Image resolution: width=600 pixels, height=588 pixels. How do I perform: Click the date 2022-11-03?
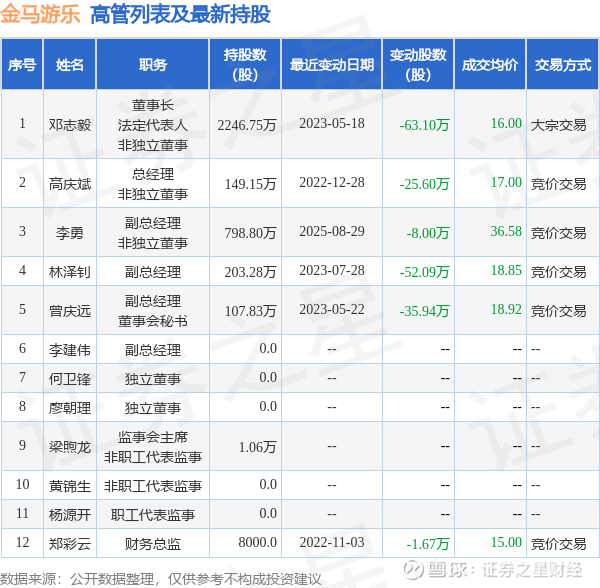[332, 542]
